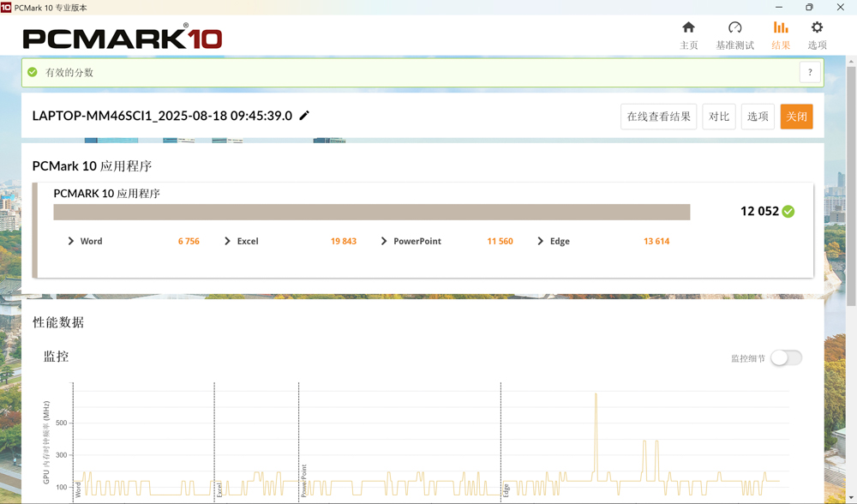Click 在线查看结果 button
The width and height of the screenshot is (857, 504).
[658, 117]
